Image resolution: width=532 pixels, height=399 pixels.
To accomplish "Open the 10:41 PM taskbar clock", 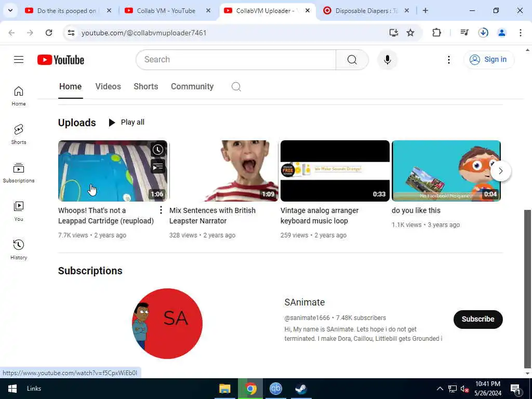I will 487,389.
